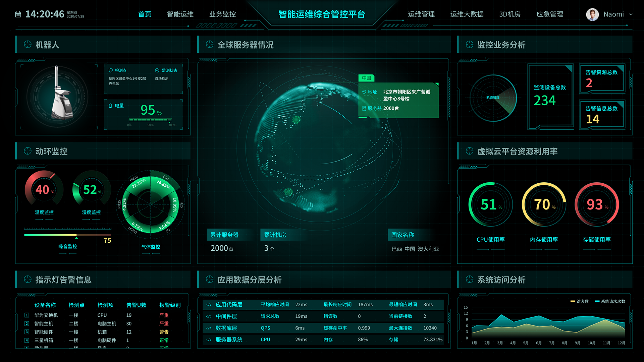Open the 运维大数据 menu item
This screenshot has width=644, height=362.
[467, 14]
